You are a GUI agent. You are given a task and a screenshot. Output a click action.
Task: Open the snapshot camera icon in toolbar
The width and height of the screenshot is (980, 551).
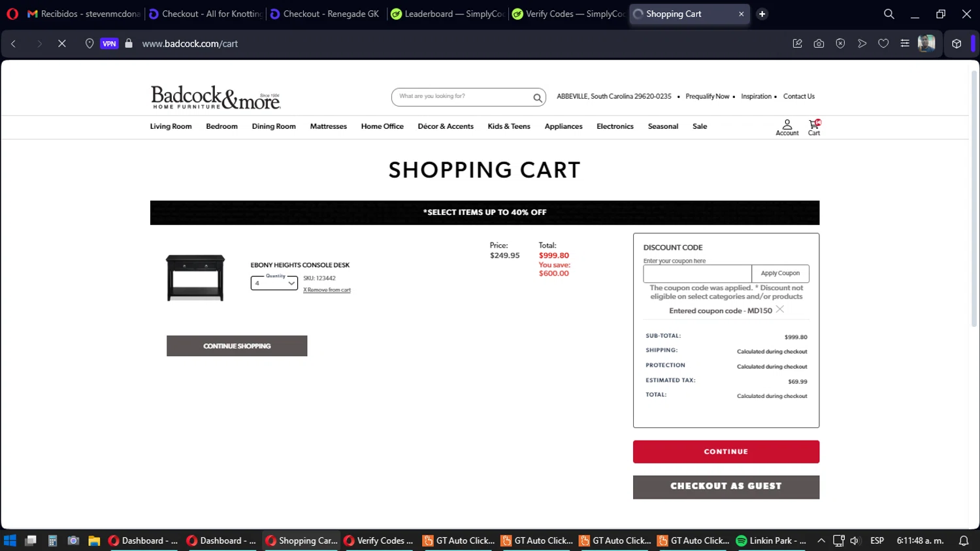tap(819, 44)
